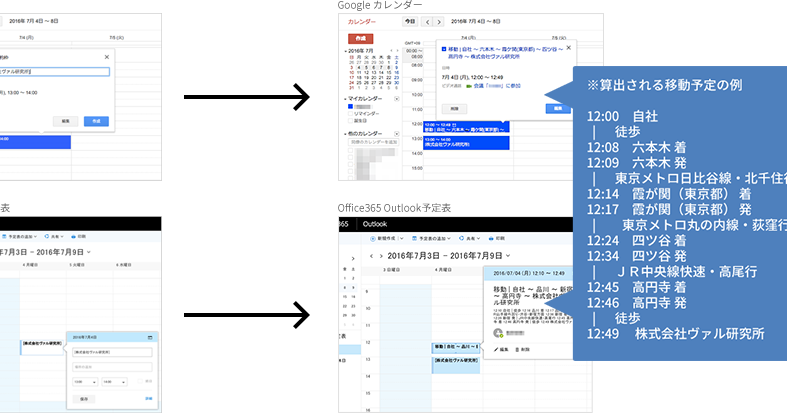Viewport: 787px width, 413px height.
Task: Select the 12:00 移動 event in Google Calendar
Action: point(466,127)
